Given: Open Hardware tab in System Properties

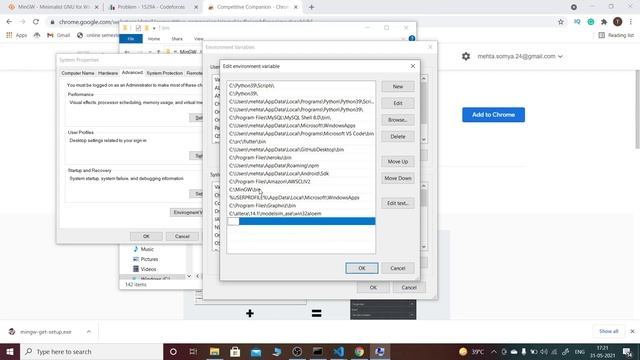Looking at the screenshot, I should 108,73.
